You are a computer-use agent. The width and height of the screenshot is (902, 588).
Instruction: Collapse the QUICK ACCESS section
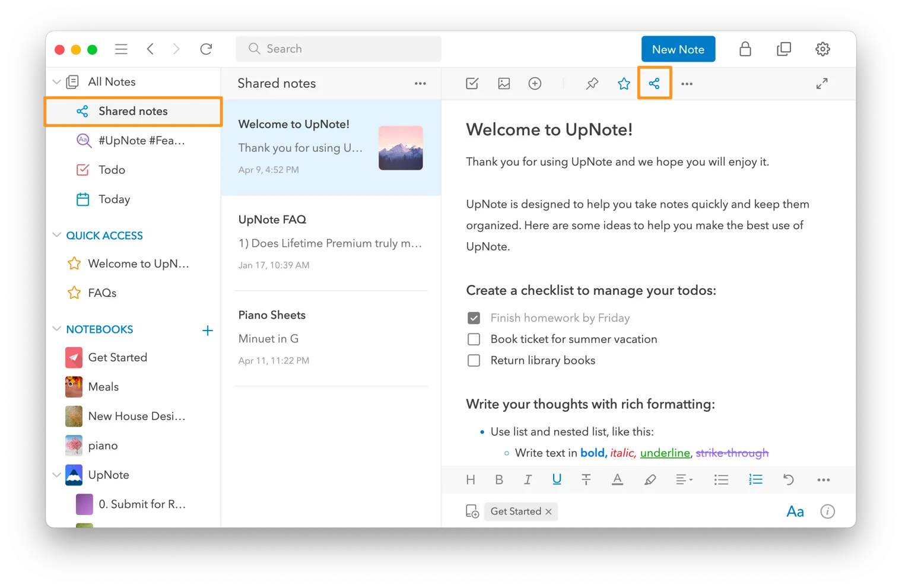point(57,236)
